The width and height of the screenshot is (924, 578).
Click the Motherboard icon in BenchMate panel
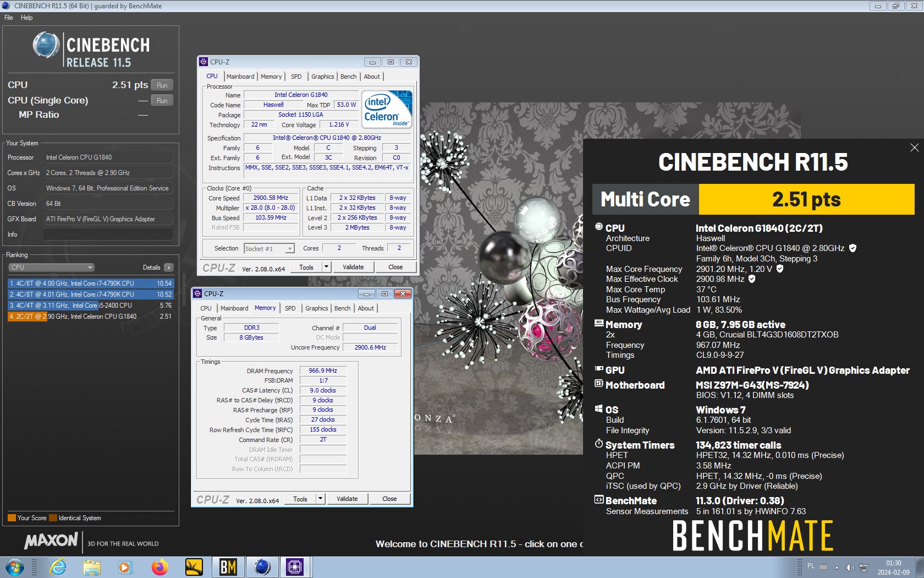click(x=598, y=384)
